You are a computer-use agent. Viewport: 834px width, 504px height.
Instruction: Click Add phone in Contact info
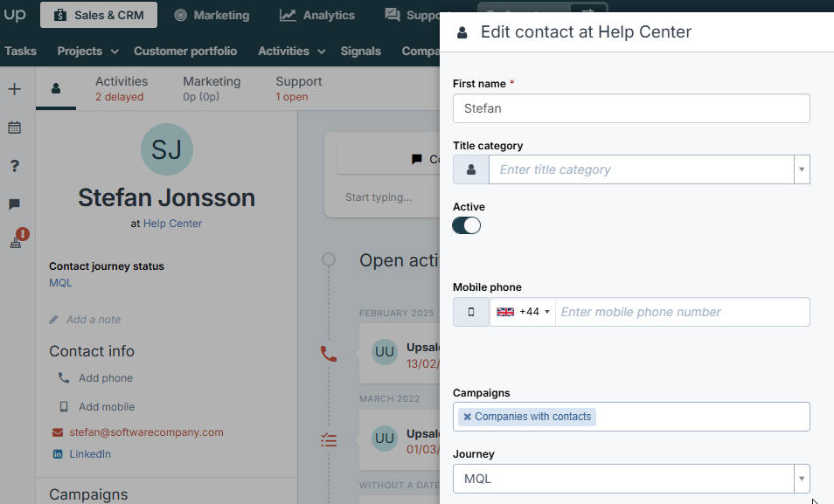[x=106, y=378]
